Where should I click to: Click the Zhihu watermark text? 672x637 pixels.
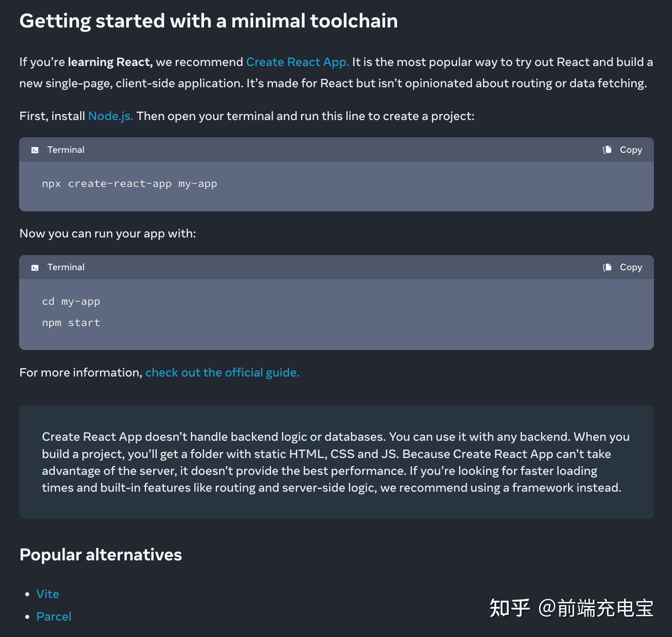[571, 608]
